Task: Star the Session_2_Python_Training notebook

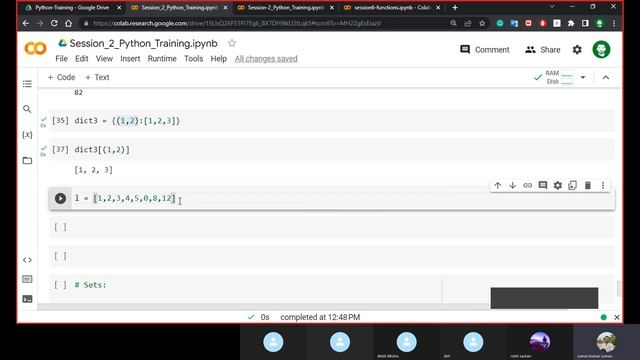Action: 232,43
